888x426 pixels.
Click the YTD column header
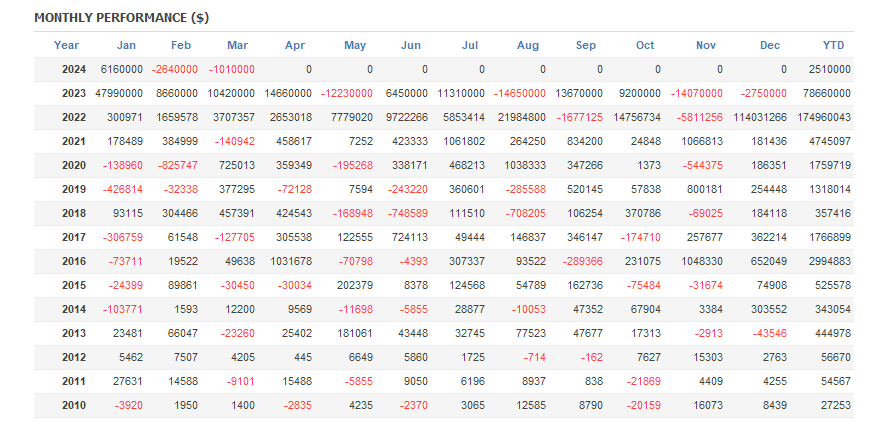(x=833, y=45)
